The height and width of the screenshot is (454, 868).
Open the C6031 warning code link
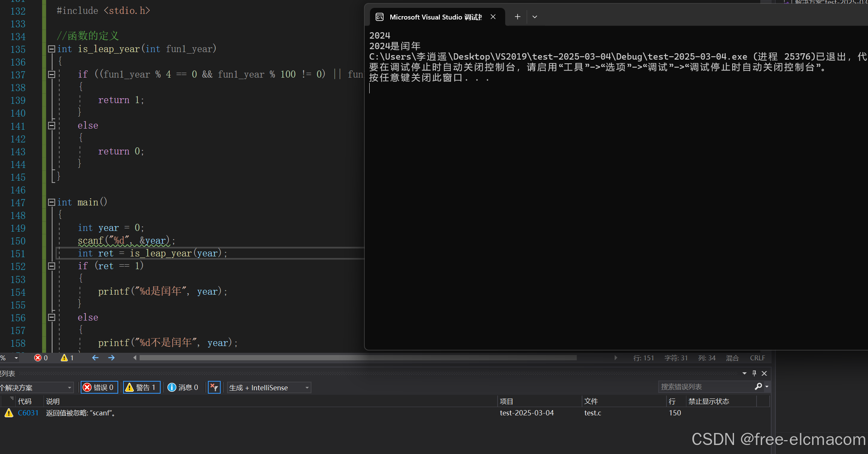pos(28,413)
